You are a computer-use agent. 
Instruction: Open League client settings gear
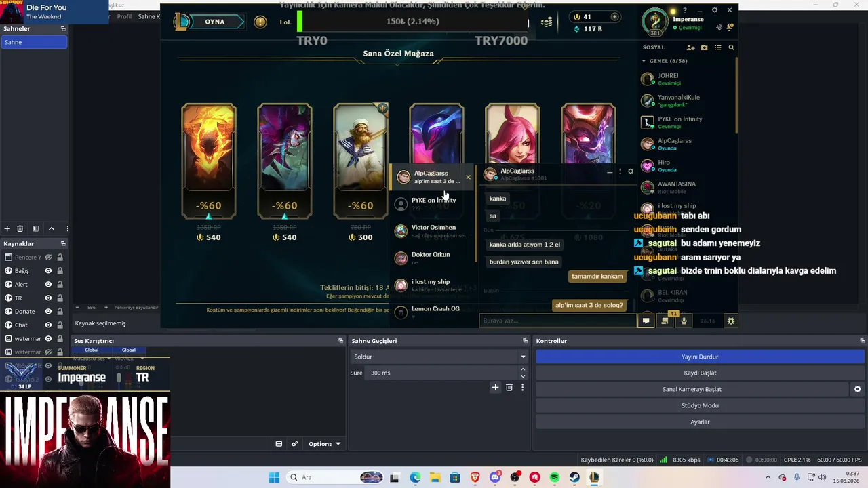coord(715,10)
